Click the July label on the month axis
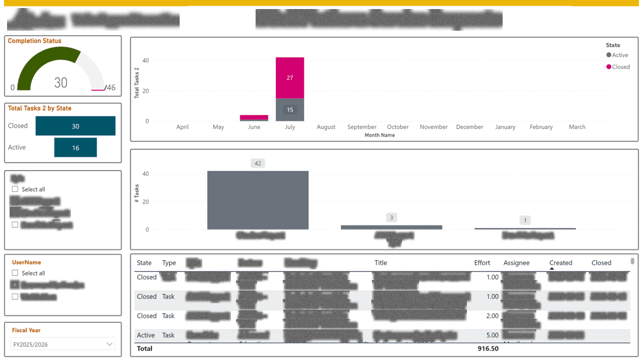Image resolution: width=644 pixels, height=362 pixels. point(290,127)
